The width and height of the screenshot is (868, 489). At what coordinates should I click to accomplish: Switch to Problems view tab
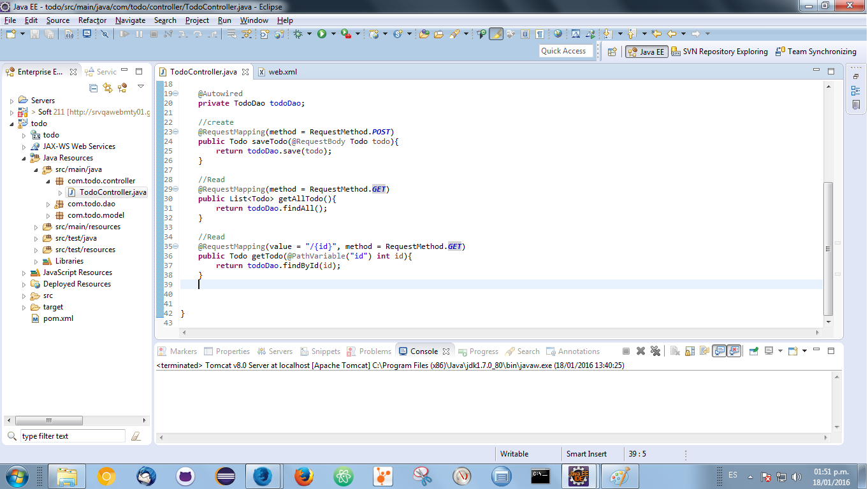(369, 351)
